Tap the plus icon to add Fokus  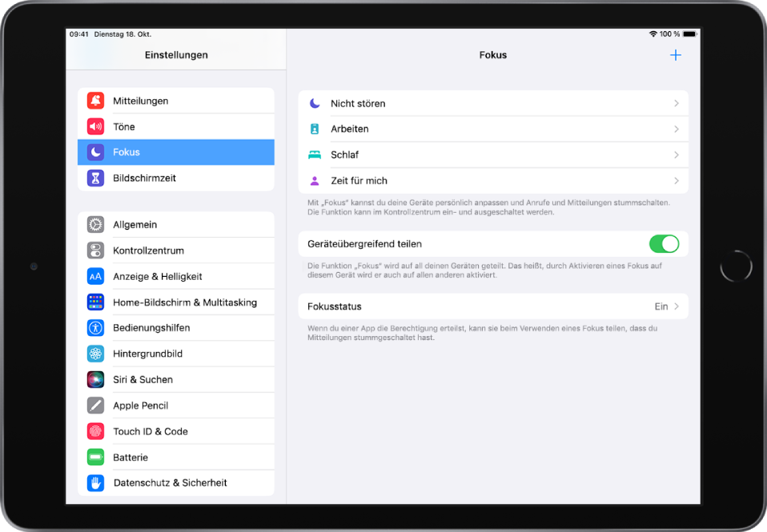[x=675, y=55]
